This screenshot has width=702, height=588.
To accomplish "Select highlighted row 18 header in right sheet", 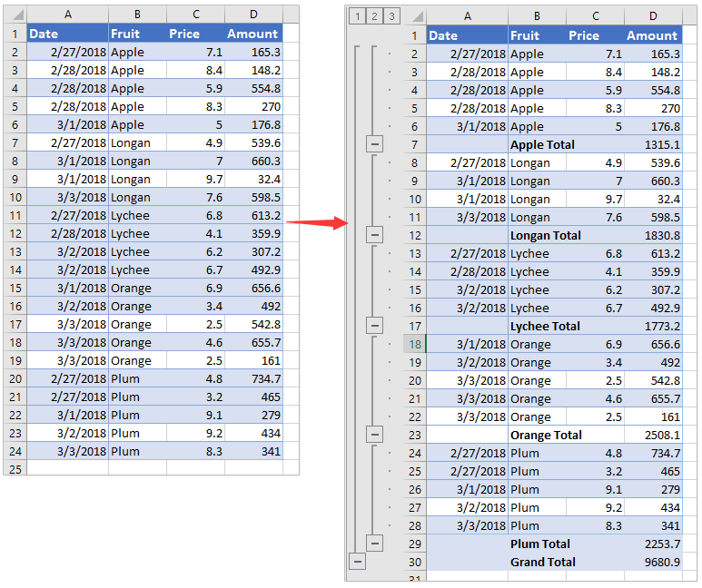I will 415,344.
